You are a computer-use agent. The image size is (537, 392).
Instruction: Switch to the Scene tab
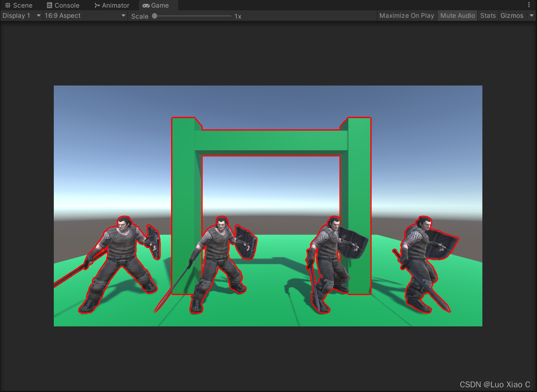click(x=19, y=6)
